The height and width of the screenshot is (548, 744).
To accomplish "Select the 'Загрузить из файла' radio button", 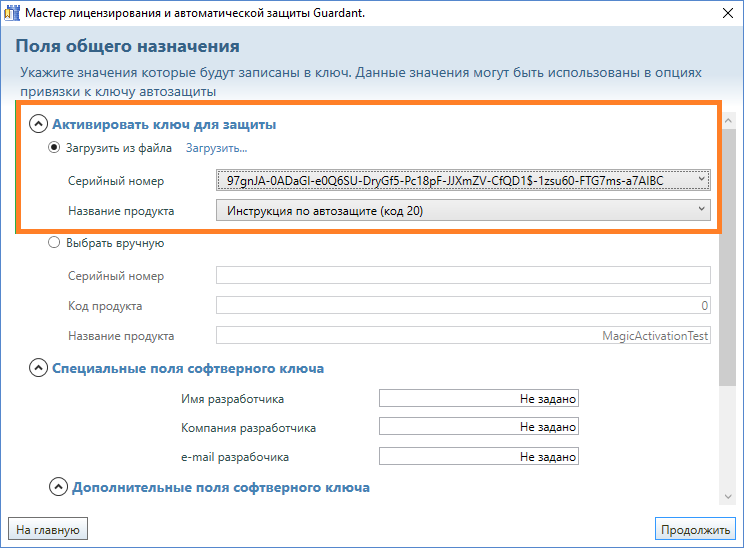I will pyautogui.click(x=55, y=149).
